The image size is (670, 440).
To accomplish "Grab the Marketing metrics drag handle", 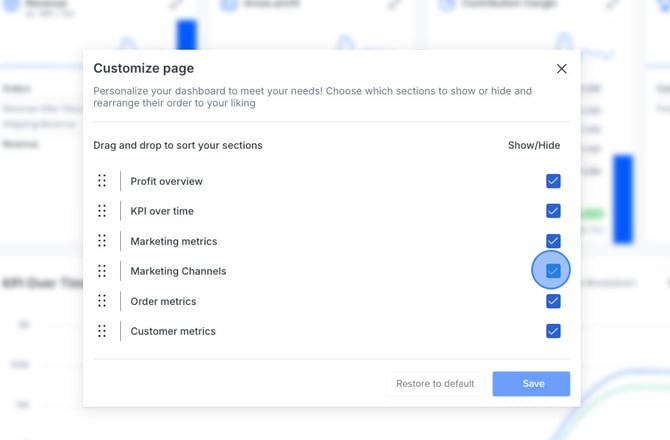I will click(x=102, y=241).
